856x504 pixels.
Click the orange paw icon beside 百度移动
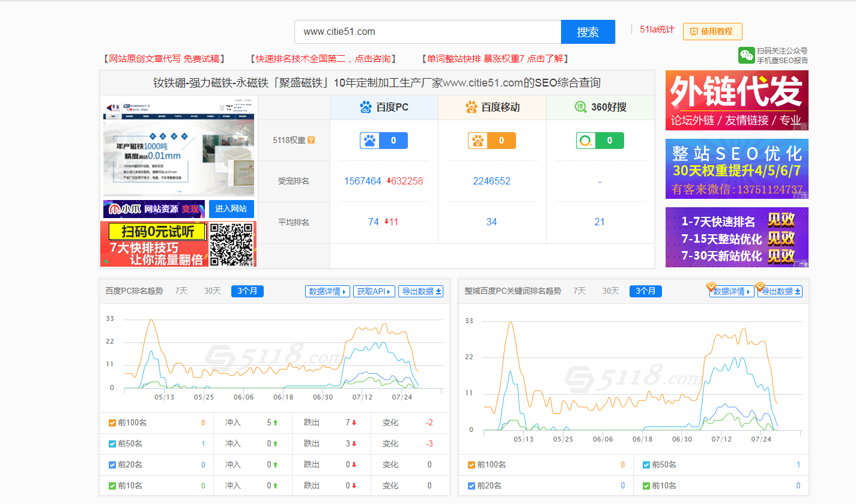coord(472,108)
